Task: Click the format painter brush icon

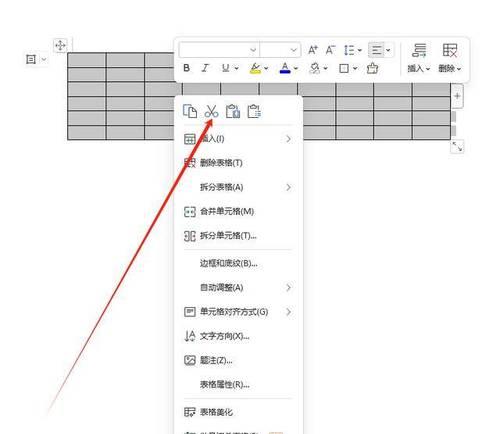Action: [x=372, y=68]
